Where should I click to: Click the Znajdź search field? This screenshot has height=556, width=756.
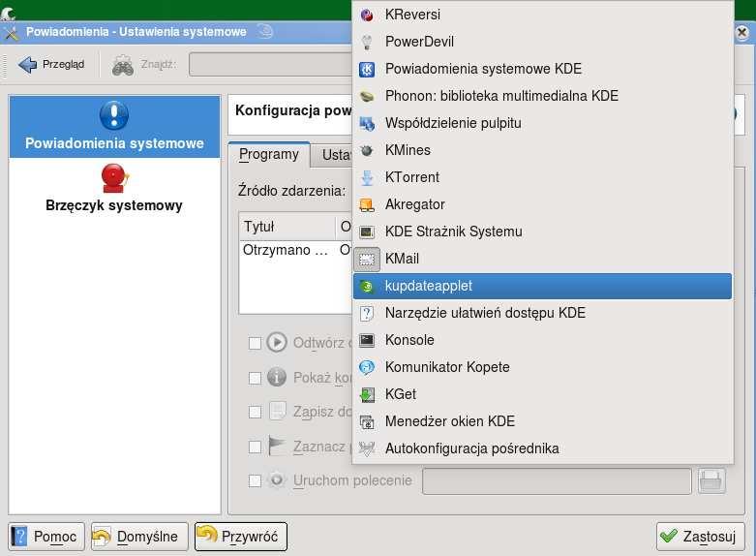(x=271, y=65)
